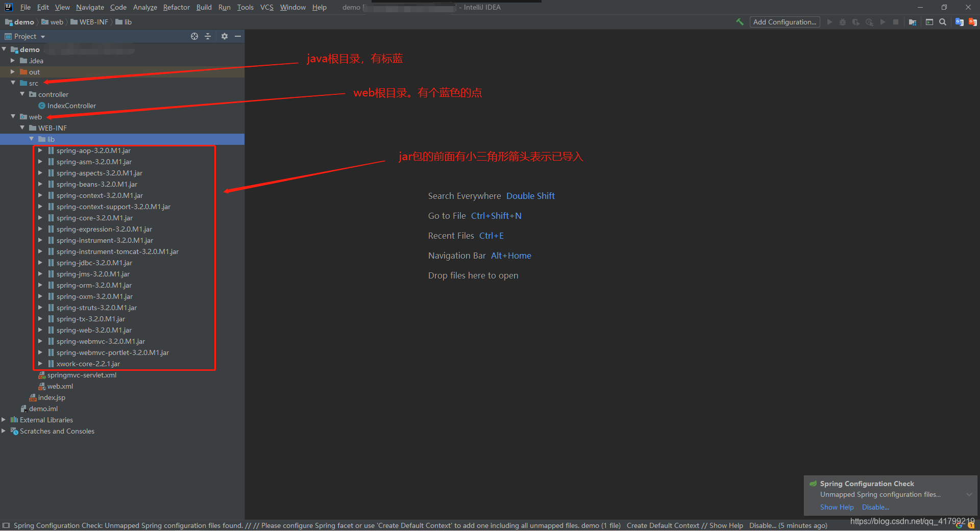Screen dimensions: 980x531
Task: Collapse the controller package
Action: coord(22,94)
